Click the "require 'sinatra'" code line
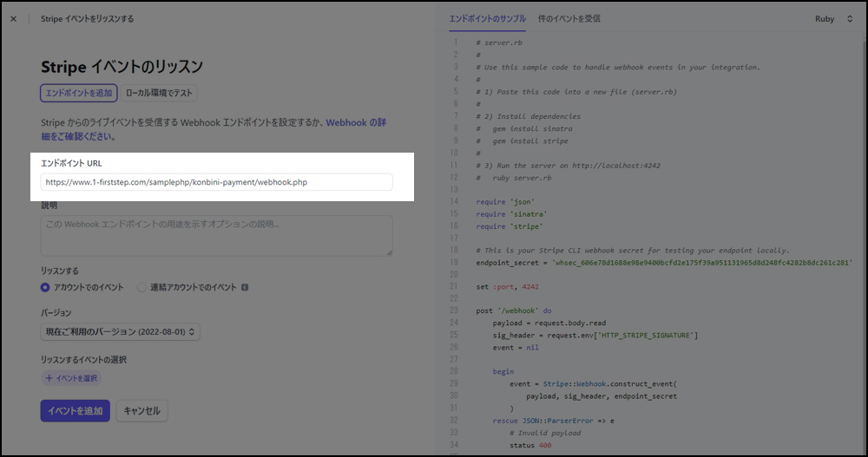The image size is (868, 457). (x=511, y=214)
